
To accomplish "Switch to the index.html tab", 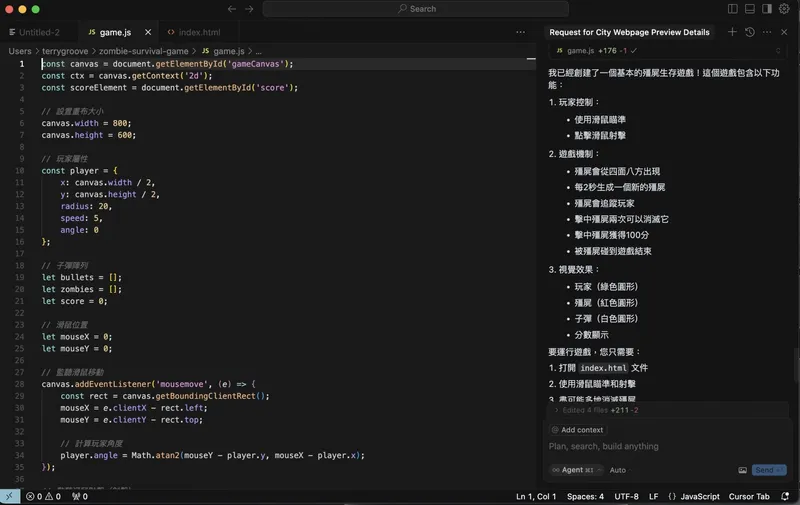I will coord(198,32).
